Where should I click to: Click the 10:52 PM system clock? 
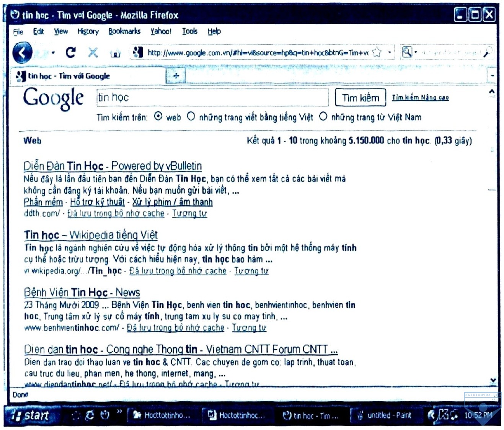pos(478,415)
